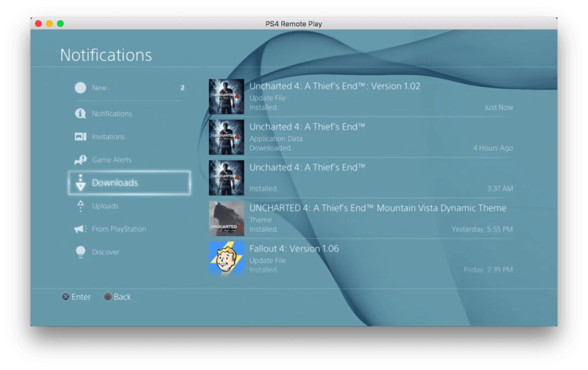Click the unread count badge beside New
This screenshot has height=370, width=588.
pos(183,88)
